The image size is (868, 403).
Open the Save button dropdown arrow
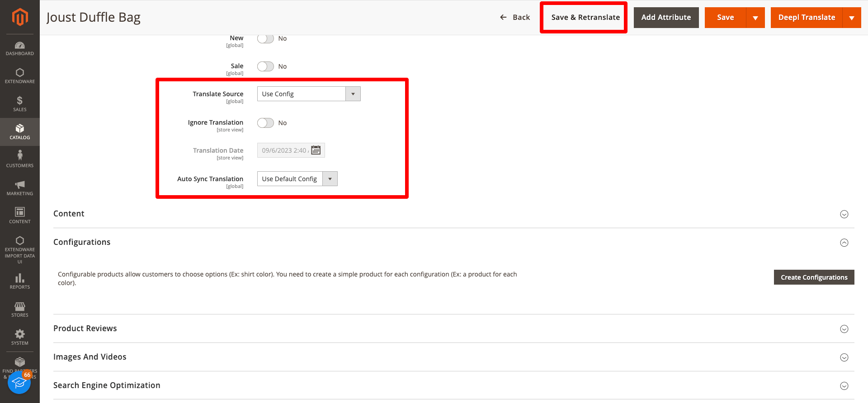(755, 18)
